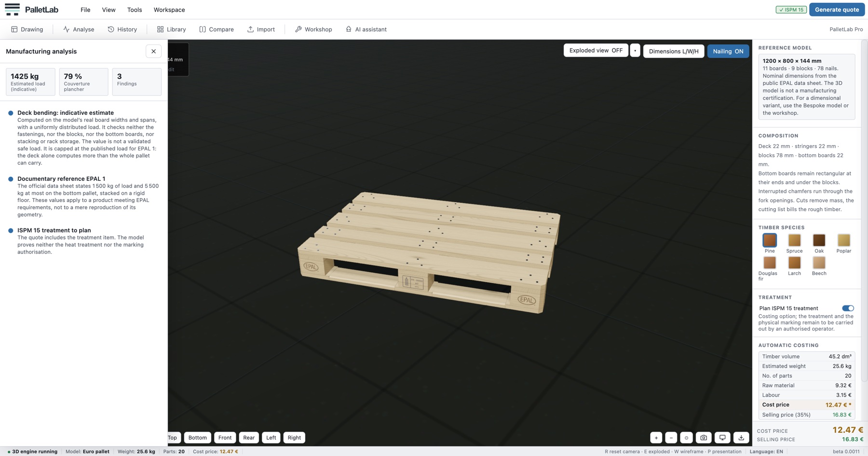Switch to the Rear camera view
This screenshot has width=868, height=456.
tap(249, 438)
